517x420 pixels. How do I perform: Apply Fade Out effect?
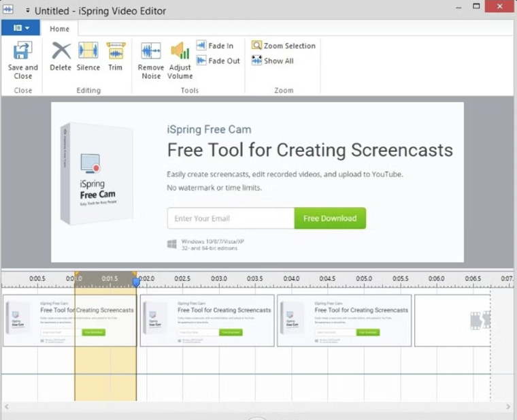click(x=218, y=61)
